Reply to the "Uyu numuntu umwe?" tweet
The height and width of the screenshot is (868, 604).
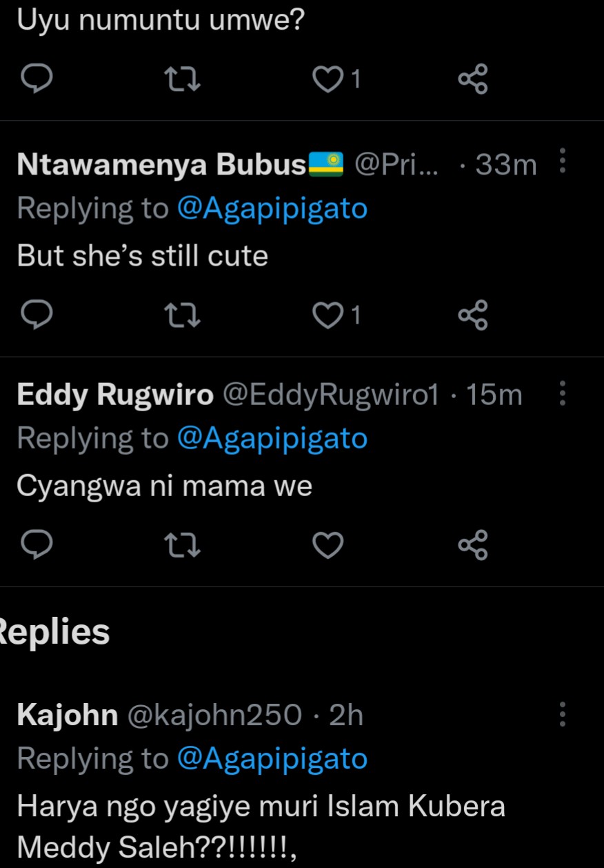pos(34,80)
